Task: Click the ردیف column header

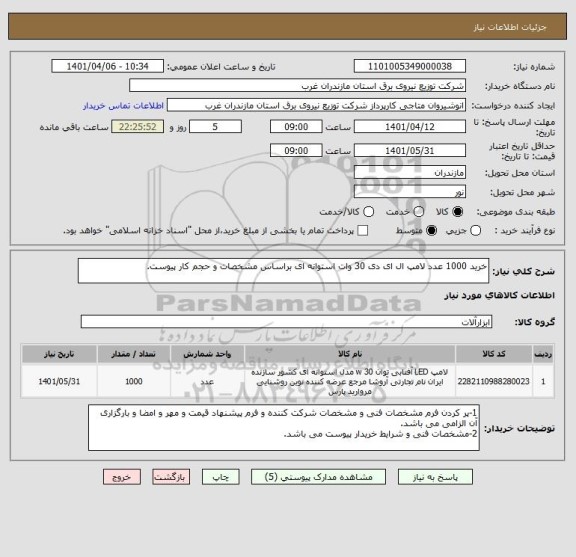Action: point(543,354)
